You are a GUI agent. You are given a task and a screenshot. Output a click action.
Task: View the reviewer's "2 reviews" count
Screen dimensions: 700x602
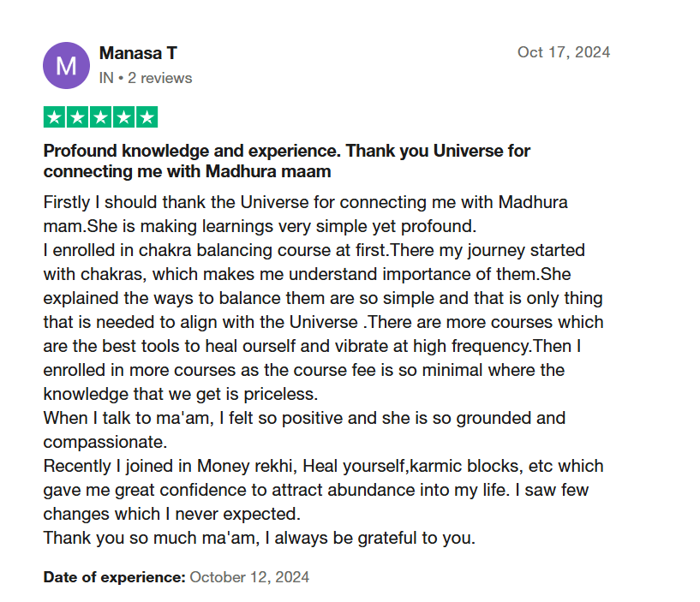[160, 78]
